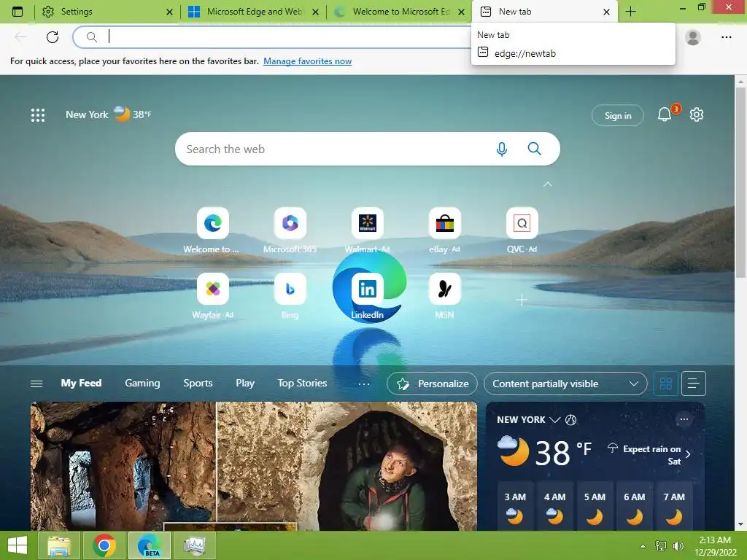The width and height of the screenshot is (747, 560).
Task: Open the LinkedIn quick link
Action: pyautogui.click(x=368, y=296)
